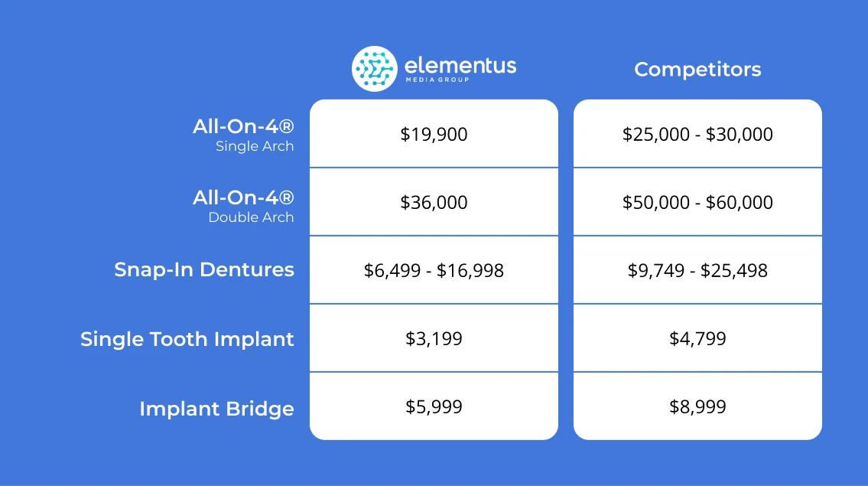This screenshot has width=868, height=486.
Task: Click the Double Arch subtitle text
Action: pos(251,217)
